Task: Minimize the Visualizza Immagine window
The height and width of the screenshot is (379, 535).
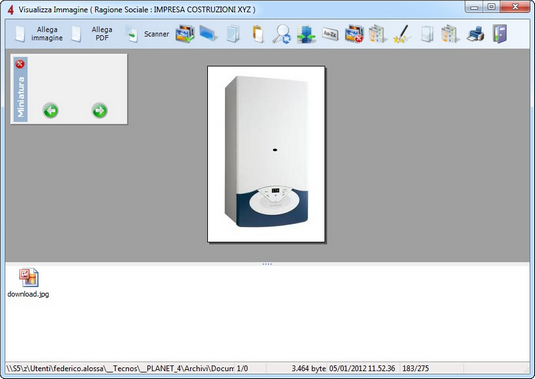Action: (474, 6)
